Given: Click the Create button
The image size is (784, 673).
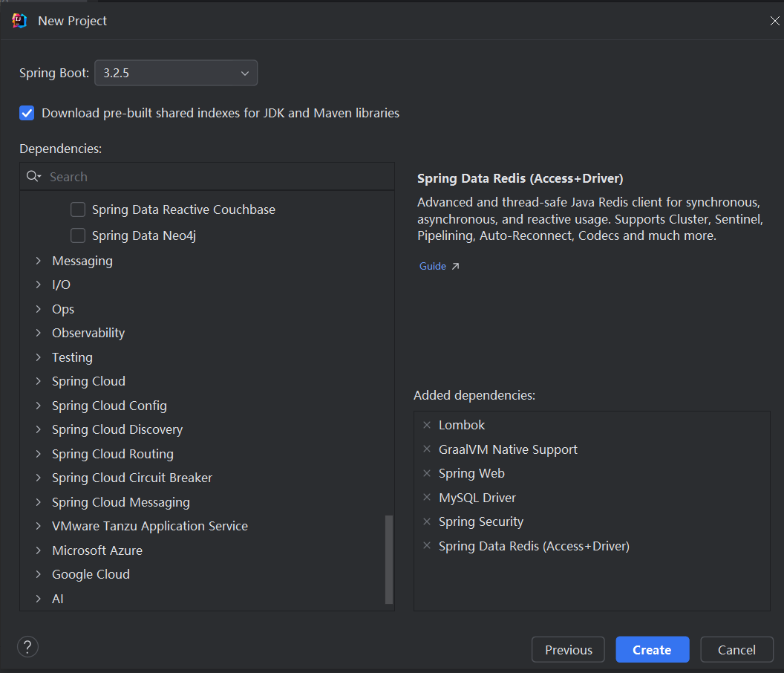Looking at the screenshot, I should pyautogui.click(x=652, y=649).
